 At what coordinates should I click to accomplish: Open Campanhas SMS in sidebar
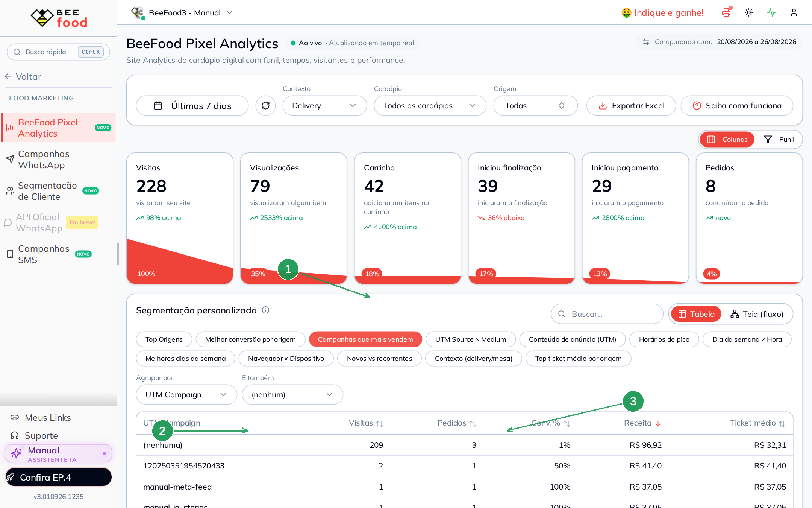59,254
